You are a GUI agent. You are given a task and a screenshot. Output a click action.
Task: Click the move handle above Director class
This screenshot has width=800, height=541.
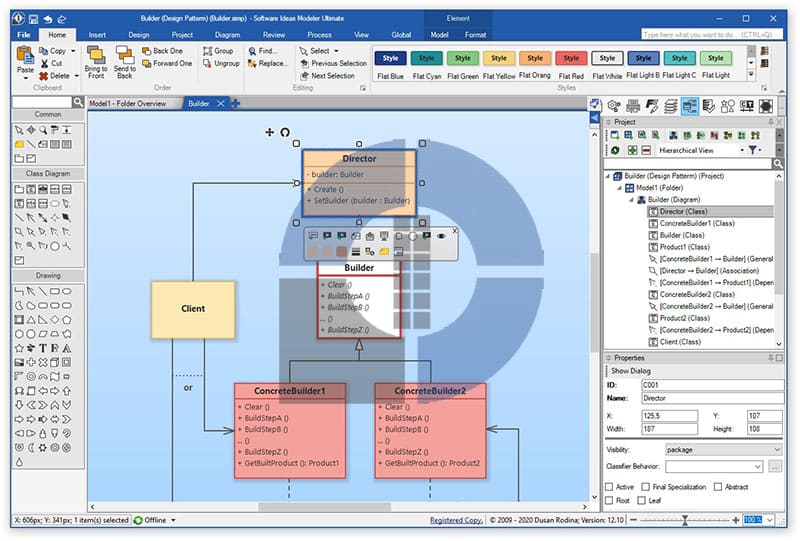coord(269,132)
